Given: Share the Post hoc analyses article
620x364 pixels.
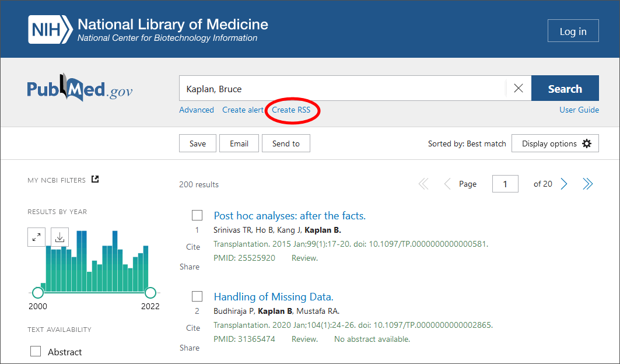Looking at the screenshot, I should click(x=190, y=267).
